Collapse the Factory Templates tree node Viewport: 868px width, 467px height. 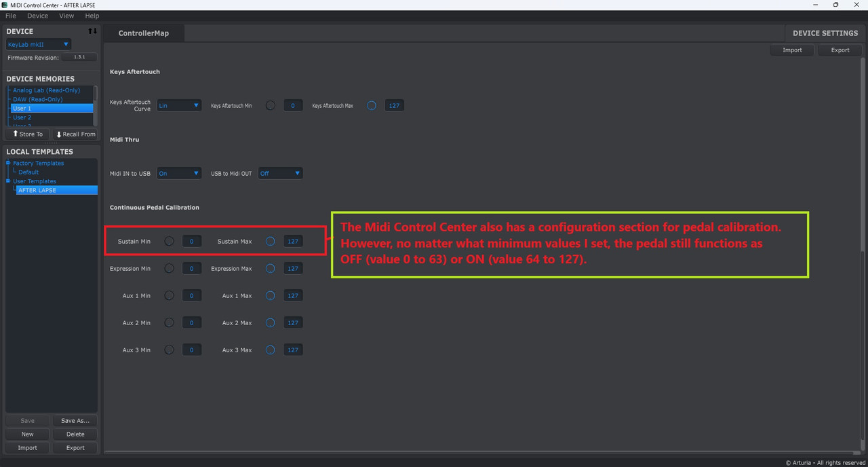[x=8, y=163]
